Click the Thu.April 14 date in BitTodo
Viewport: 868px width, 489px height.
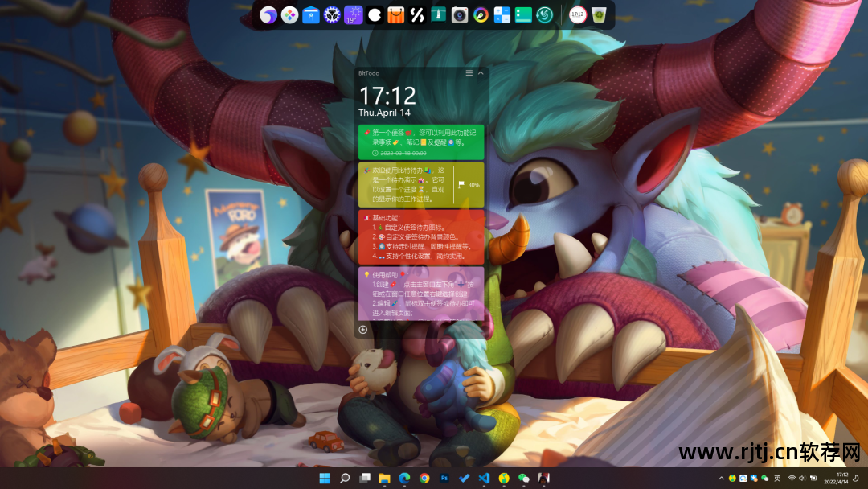point(384,113)
